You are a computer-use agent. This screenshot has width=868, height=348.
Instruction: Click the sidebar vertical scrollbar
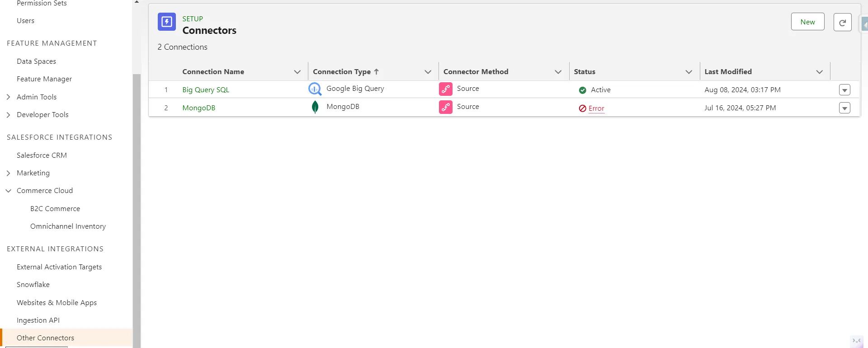pyautogui.click(x=137, y=203)
